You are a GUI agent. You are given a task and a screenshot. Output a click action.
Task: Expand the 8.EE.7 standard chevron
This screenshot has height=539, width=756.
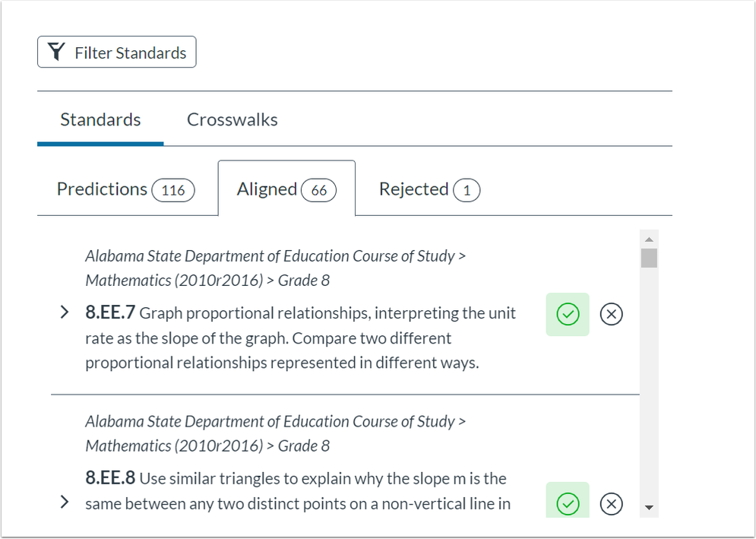click(65, 313)
